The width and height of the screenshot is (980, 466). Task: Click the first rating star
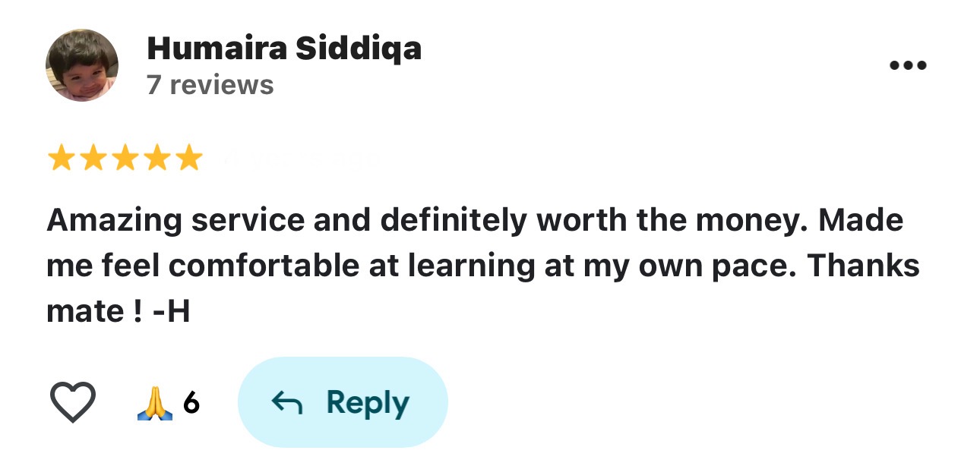click(x=61, y=159)
